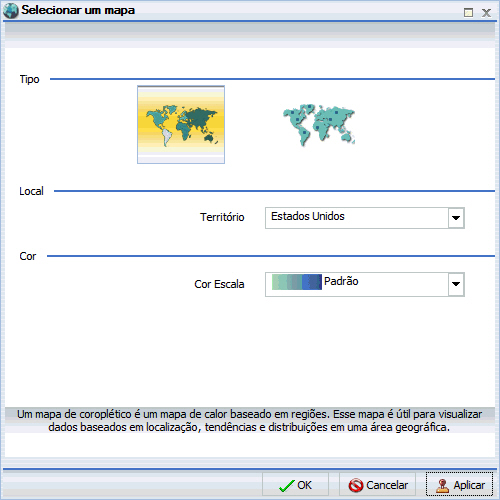Click the Local section header
The height and width of the screenshot is (500, 500).
point(31,191)
